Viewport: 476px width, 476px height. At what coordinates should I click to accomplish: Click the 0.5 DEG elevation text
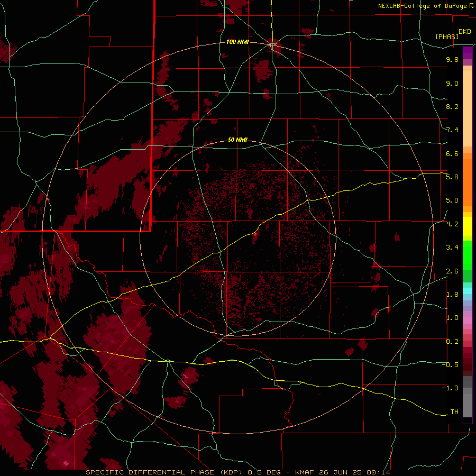pyautogui.click(x=266, y=472)
